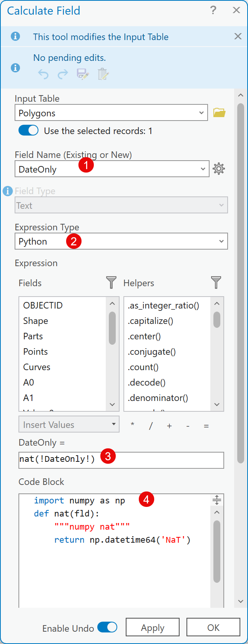Image resolution: width=248 pixels, height=644 pixels.
Task: Select the OBJECTID field in list
Action: coord(43,305)
